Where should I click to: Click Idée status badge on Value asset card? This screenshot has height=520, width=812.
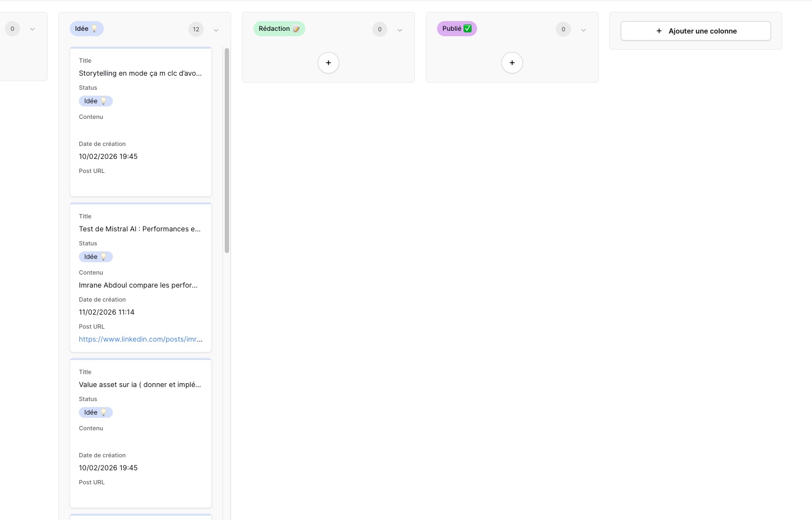pos(96,412)
